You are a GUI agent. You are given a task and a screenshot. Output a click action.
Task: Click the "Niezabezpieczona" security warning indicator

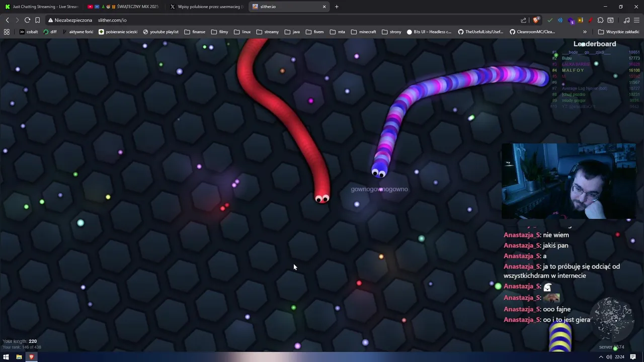pyautogui.click(x=70, y=20)
